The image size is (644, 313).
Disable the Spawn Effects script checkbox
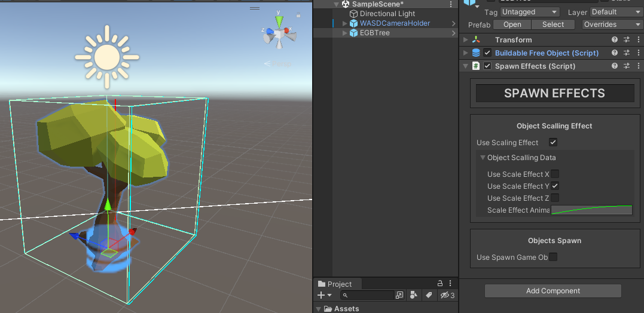tap(487, 66)
